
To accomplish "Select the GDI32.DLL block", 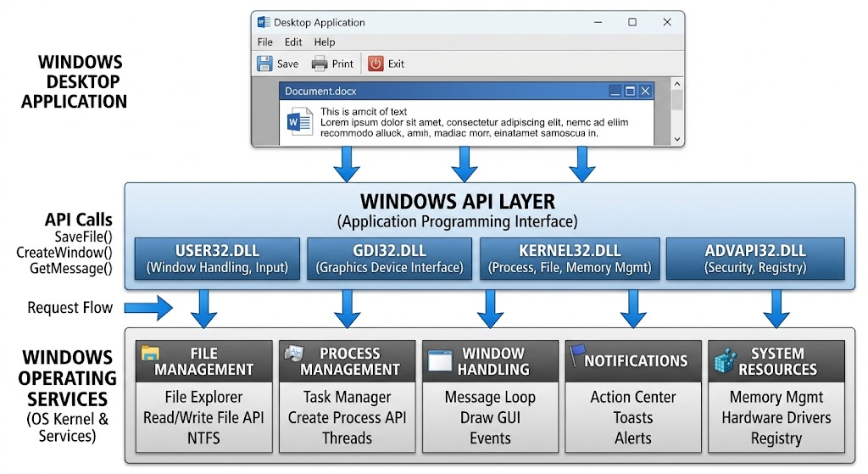I will point(390,259).
